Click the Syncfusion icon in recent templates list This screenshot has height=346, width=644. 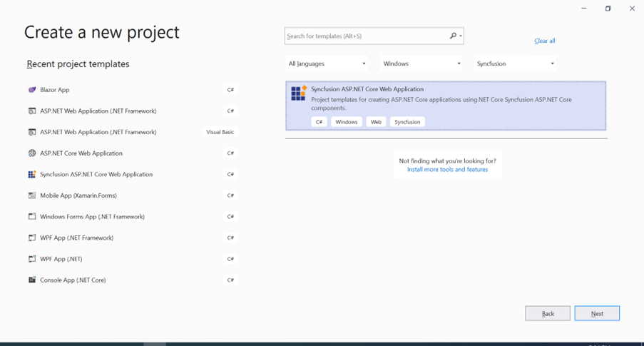[x=32, y=174]
